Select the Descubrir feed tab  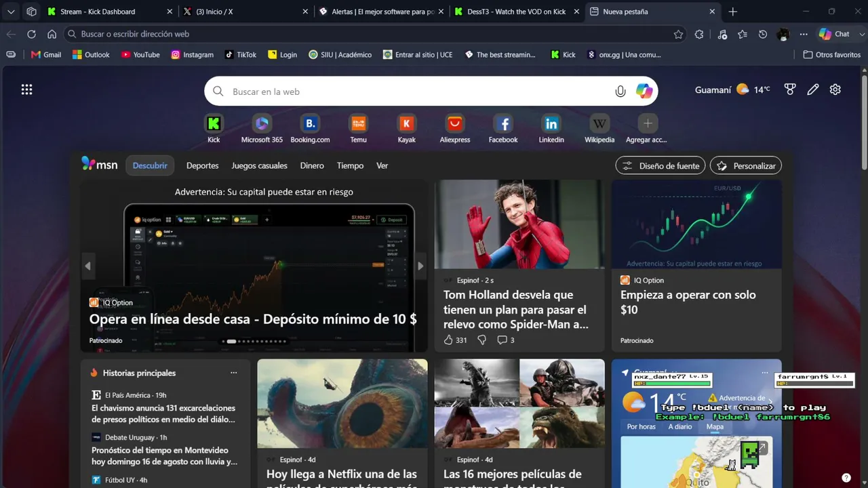point(150,165)
